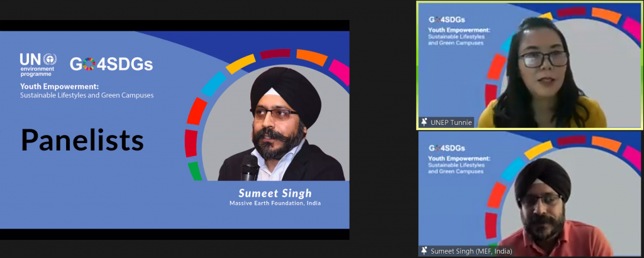Click 'Sustainable Lifestyles and Green Campuses' on the shared slide
644x258 pixels.
(x=87, y=95)
